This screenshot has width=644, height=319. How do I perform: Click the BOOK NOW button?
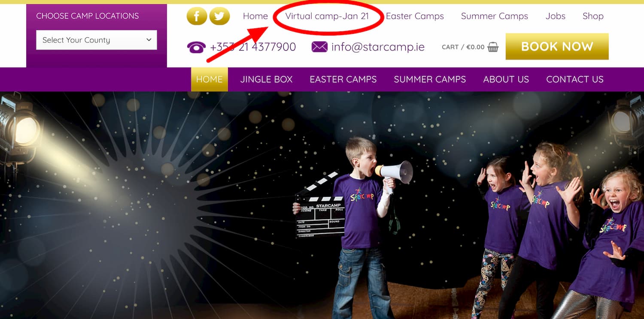coord(557,46)
